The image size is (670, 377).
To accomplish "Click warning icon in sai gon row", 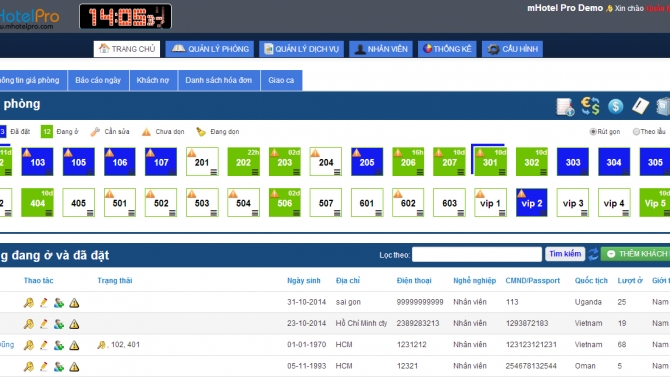I will click(74, 303).
